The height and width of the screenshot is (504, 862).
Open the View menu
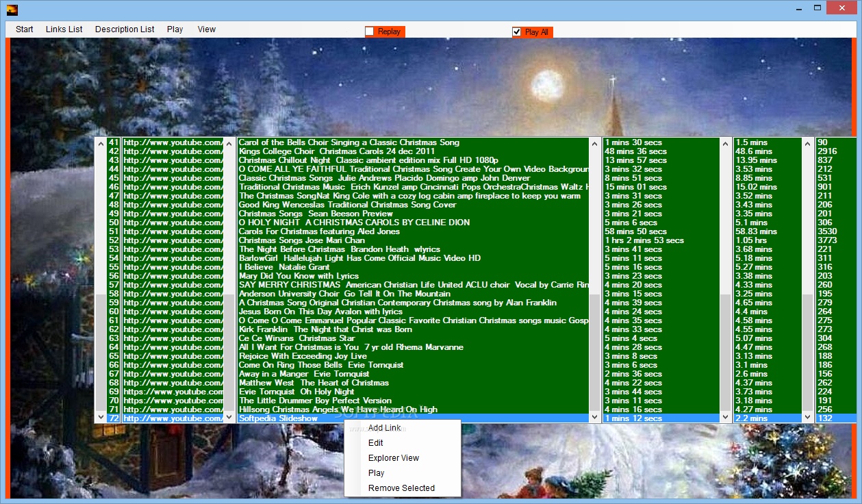[207, 29]
